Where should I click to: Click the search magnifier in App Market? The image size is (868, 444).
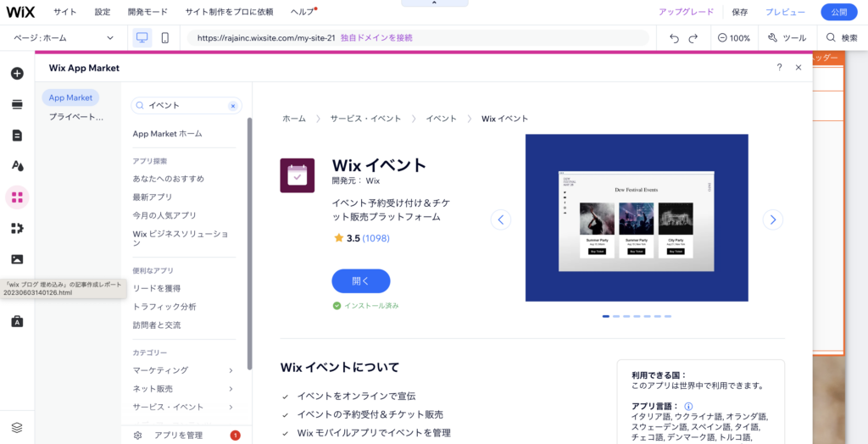tap(140, 105)
